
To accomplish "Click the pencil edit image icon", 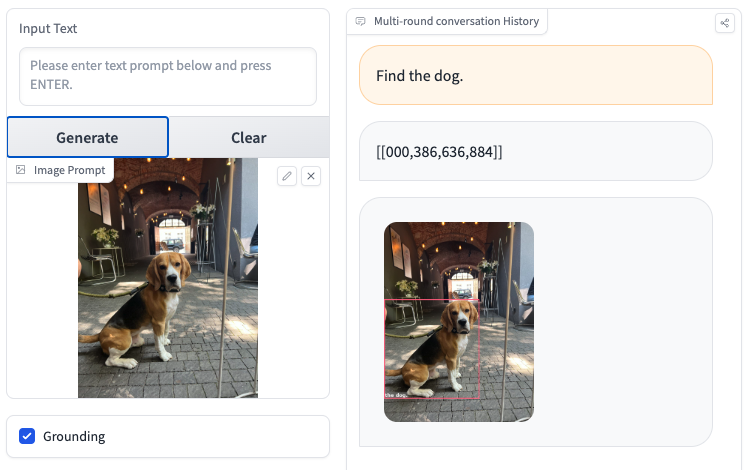I will pyautogui.click(x=287, y=176).
